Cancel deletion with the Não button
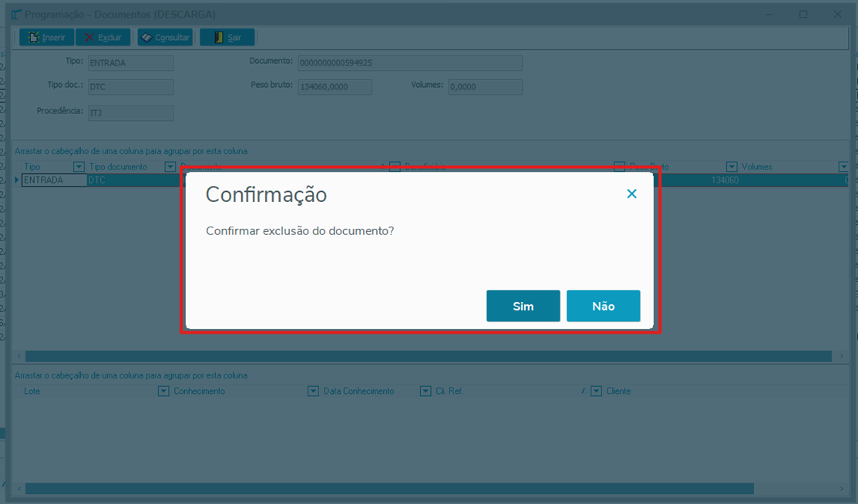The height and width of the screenshot is (504, 858). coord(603,306)
